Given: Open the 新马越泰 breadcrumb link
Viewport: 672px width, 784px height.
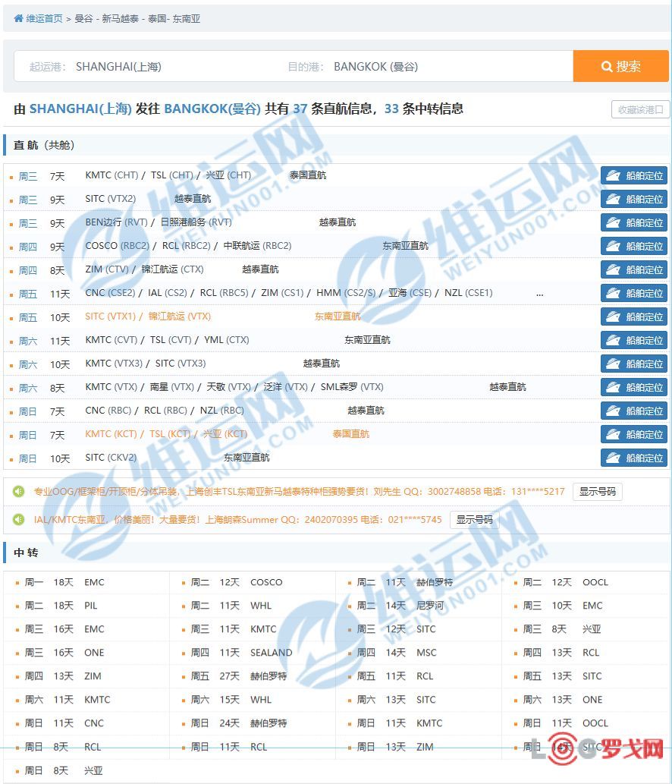Looking at the screenshot, I should pos(121,18).
